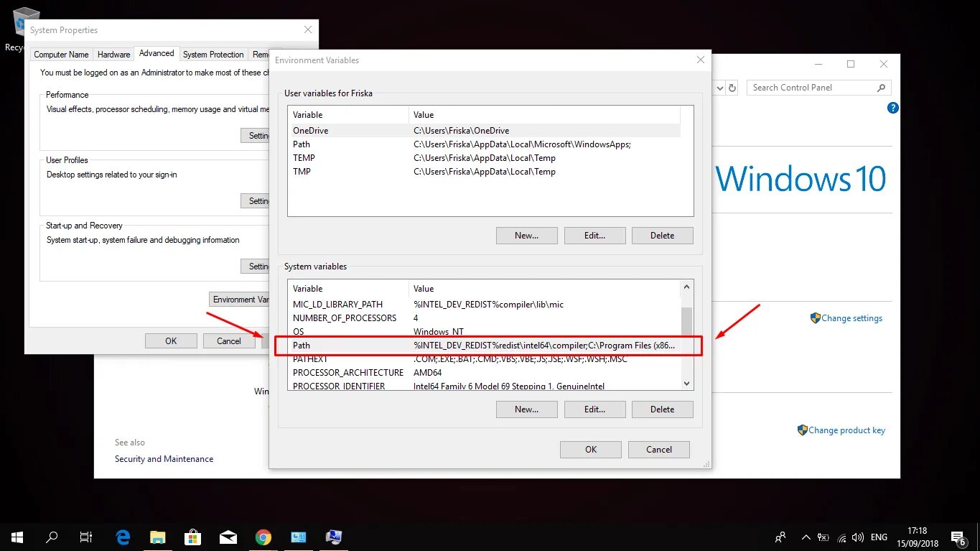The height and width of the screenshot is (551, 980).
Task: Open Start-up and Recovery Settings button
Action: 255,267
